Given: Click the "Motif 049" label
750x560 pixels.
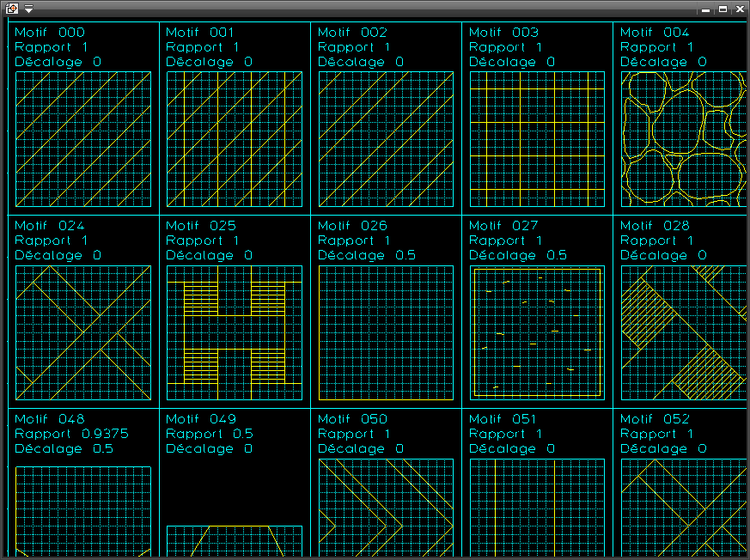Looking at the screenshot, I should (201, 419).
